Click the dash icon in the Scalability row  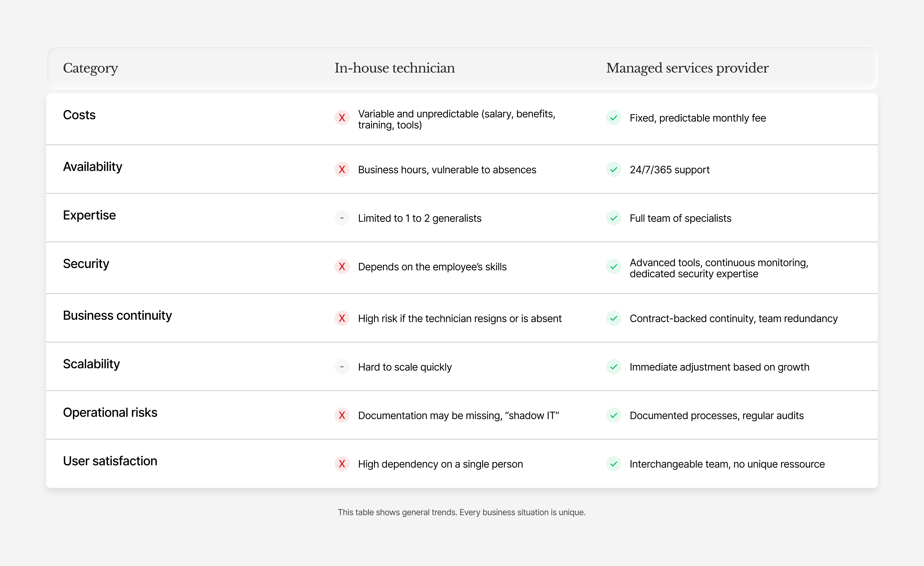[342, 367]
